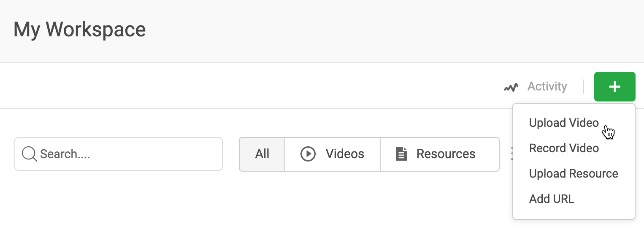Click the Activity waveform icon
Screen dimensions: 644x230
pos(511,88)
